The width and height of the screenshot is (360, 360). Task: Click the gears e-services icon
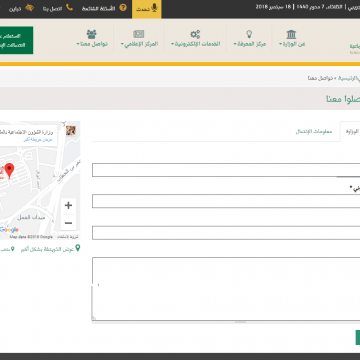point(195,34)
